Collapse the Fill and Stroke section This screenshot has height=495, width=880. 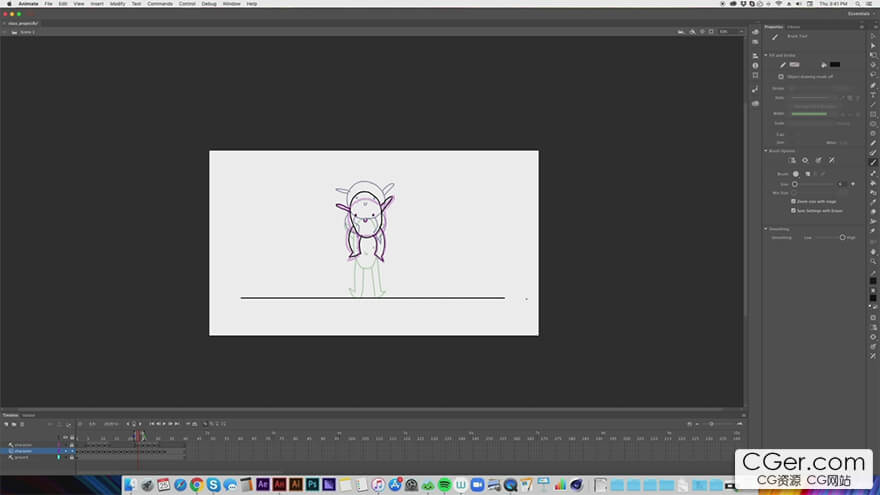click(766, 55)
